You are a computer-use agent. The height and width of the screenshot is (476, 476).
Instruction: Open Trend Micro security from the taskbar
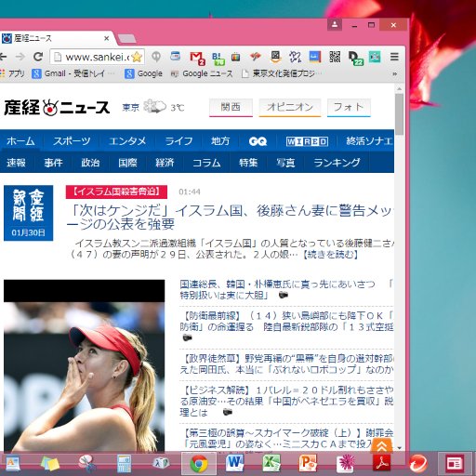tap(418, 464)
